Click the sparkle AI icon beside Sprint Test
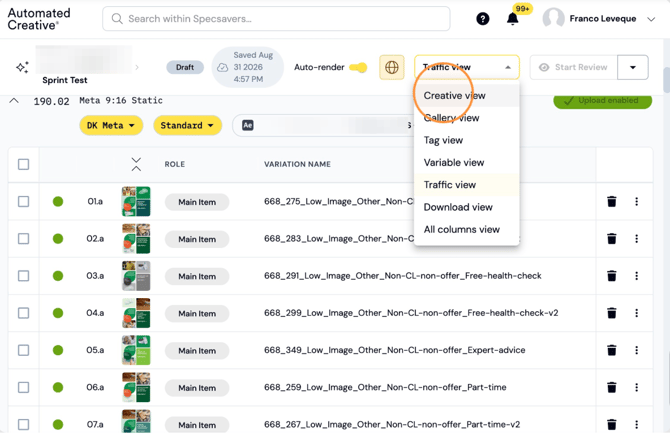The width and height of the screenshot is (670, 436). [22, 67]
